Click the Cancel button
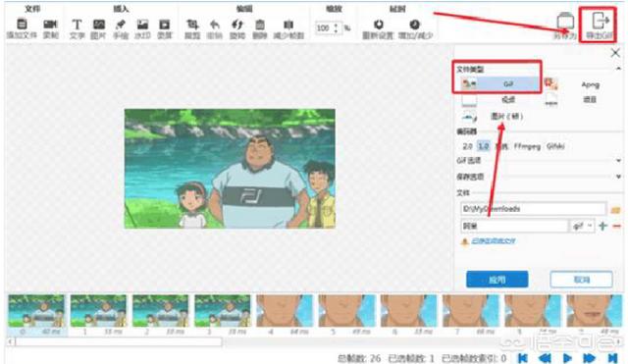 [581, 280]
